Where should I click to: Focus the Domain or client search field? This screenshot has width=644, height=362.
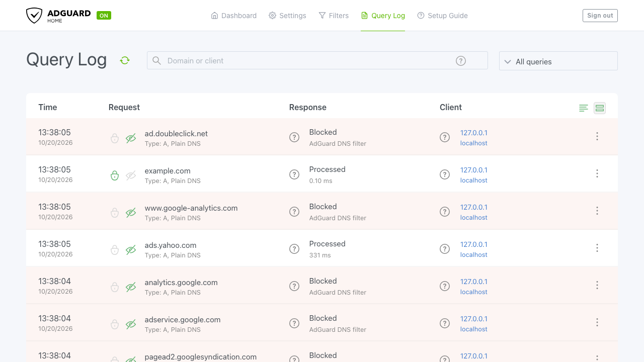317,60
